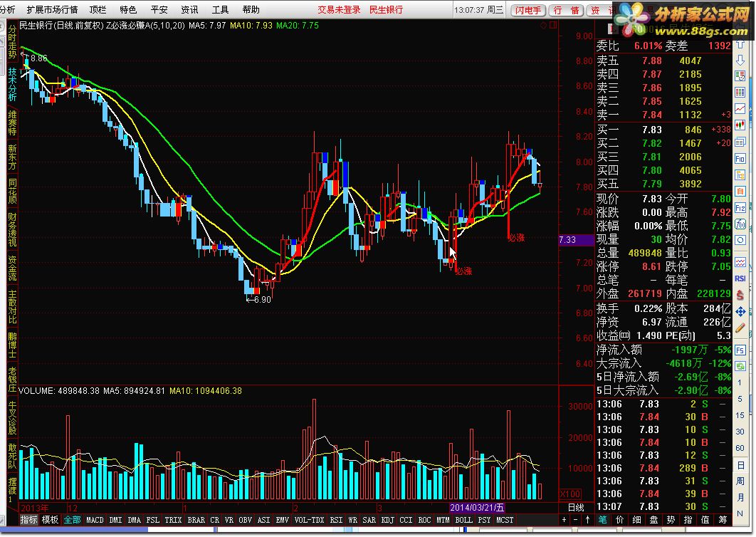
Task: Open the 分时走势 left sidebar tab
Action: pos(12,42)
